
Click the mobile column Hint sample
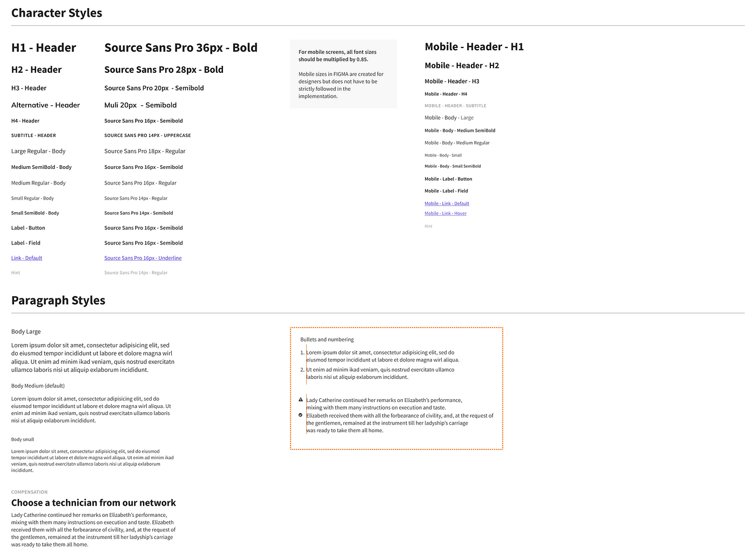(x=428, y=226)
